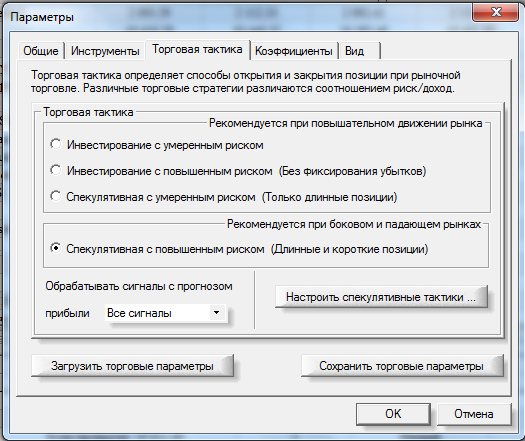Click the Параметры window title bar
Viewport: 525px width, 441px height.
click(234, 17)
